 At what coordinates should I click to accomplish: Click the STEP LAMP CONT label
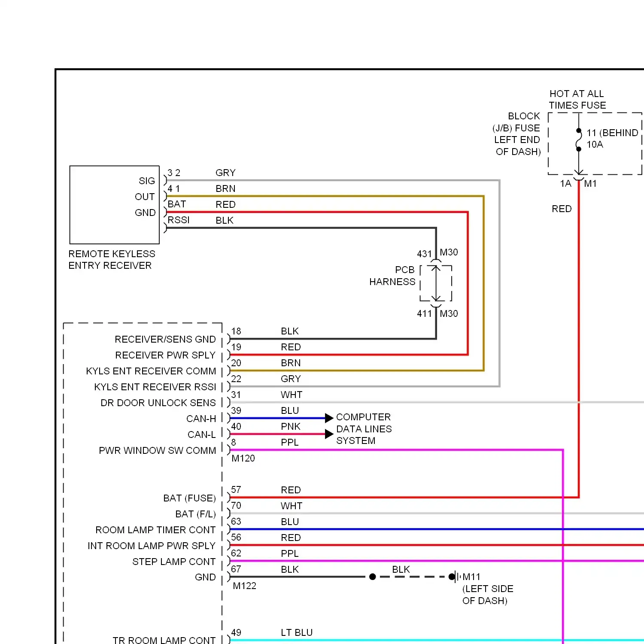click(174, 562)
